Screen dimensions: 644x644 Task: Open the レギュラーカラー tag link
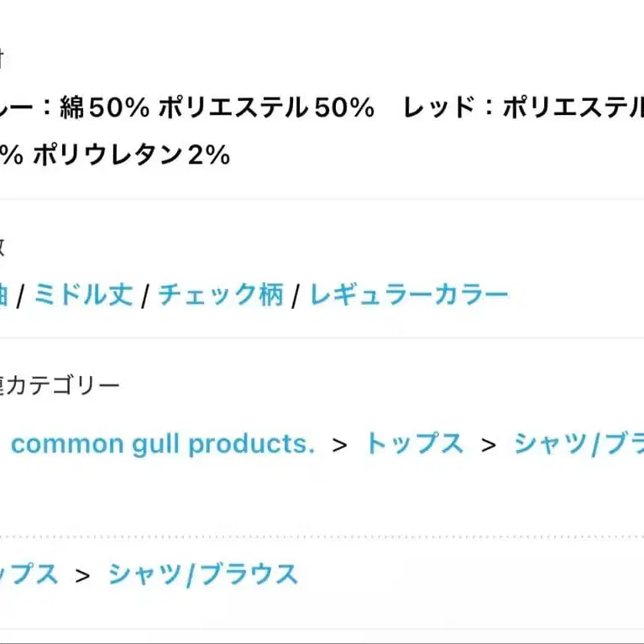coord(409,295)
